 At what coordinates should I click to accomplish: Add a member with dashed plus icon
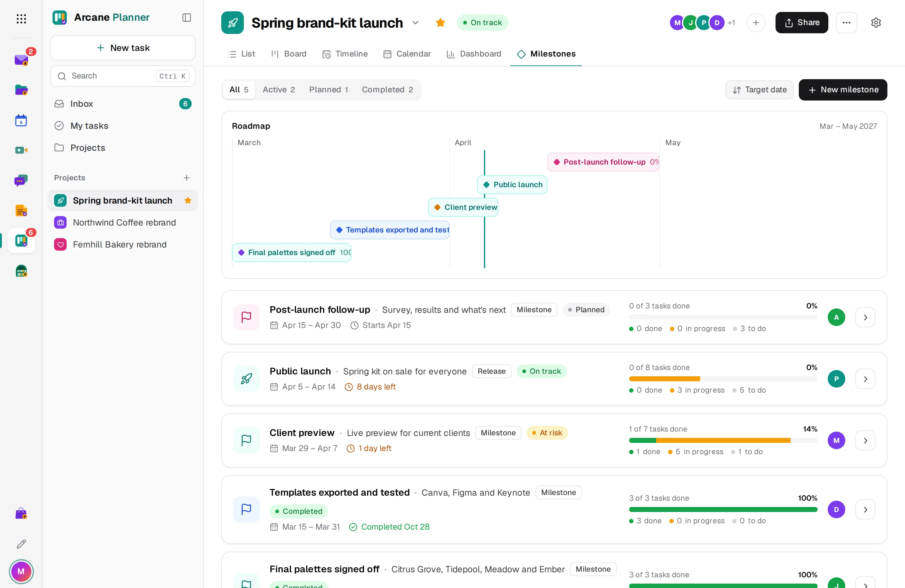[755, 22]
